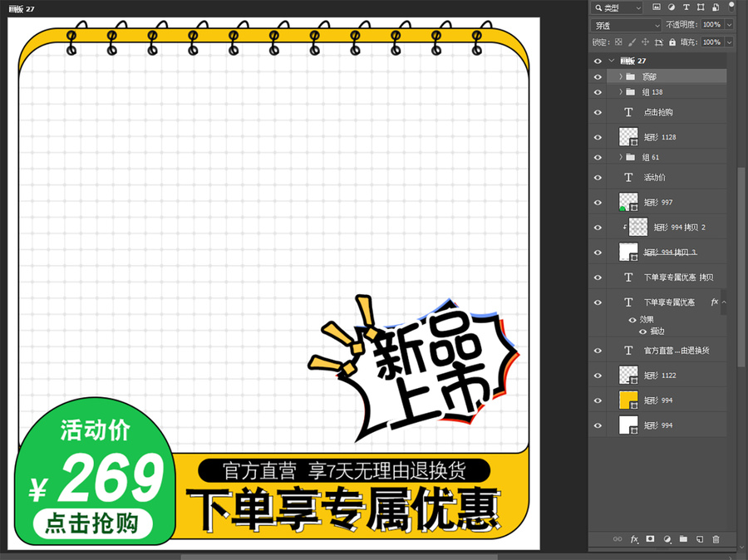Hide the 画板 27 artboard
748x560 pixels.
598,61
